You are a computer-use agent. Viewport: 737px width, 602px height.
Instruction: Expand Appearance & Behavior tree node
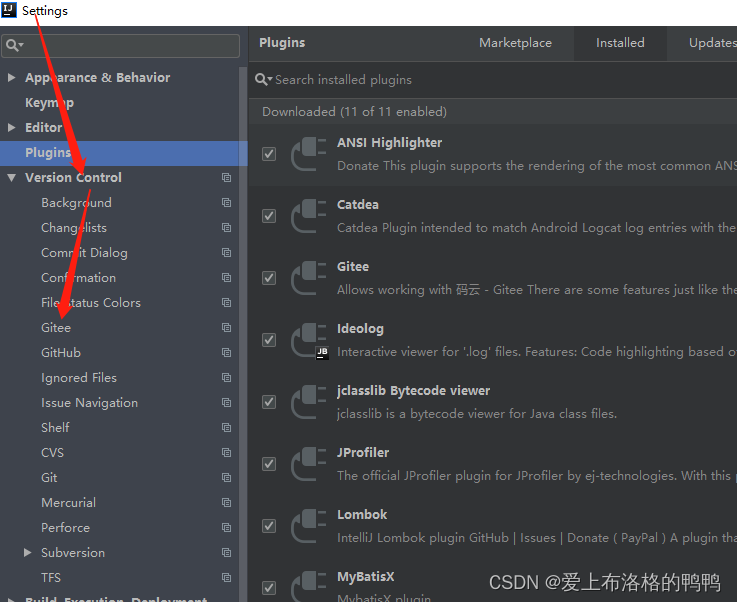click(x=12, y=78)
